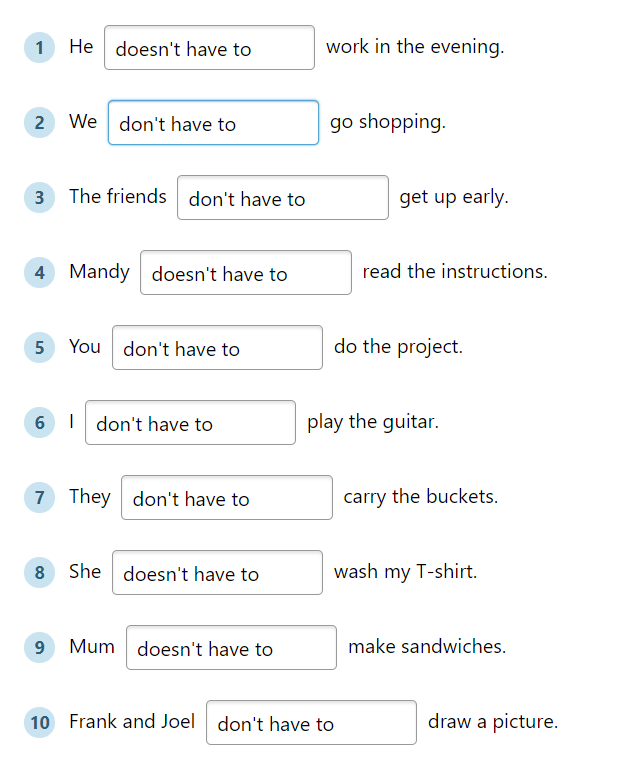Click the answer box after "She"
The width and height of the screenshot is (628, 769).
tap(217, 573)
